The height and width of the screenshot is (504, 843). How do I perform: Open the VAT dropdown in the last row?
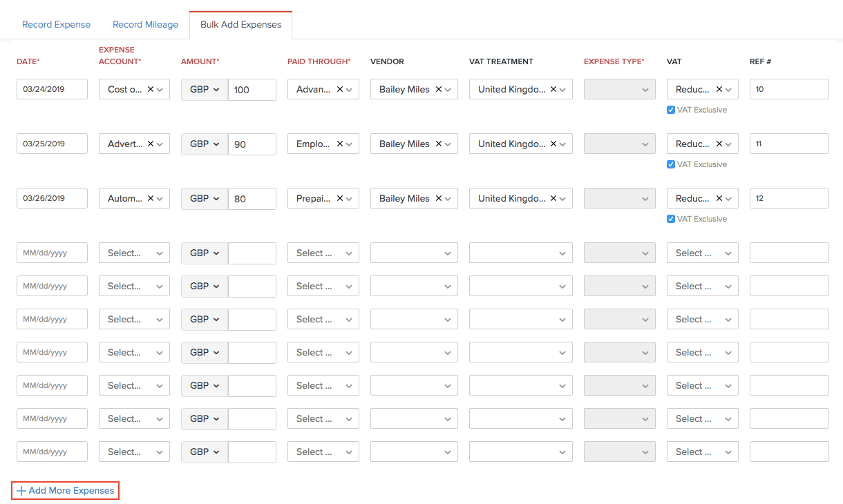click(702, 452)
